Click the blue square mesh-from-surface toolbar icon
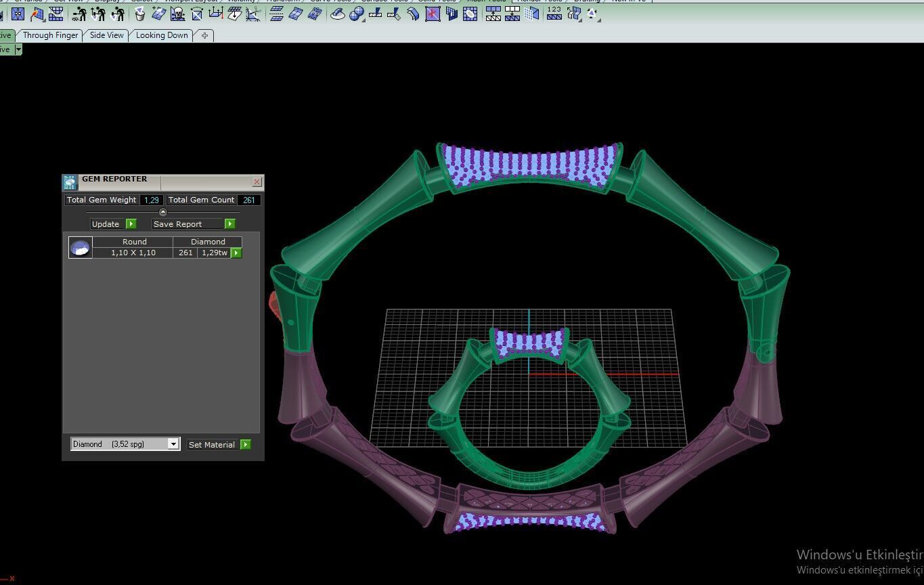The height and width of the screenshot is (585, 924). click(x=18, y=14)
